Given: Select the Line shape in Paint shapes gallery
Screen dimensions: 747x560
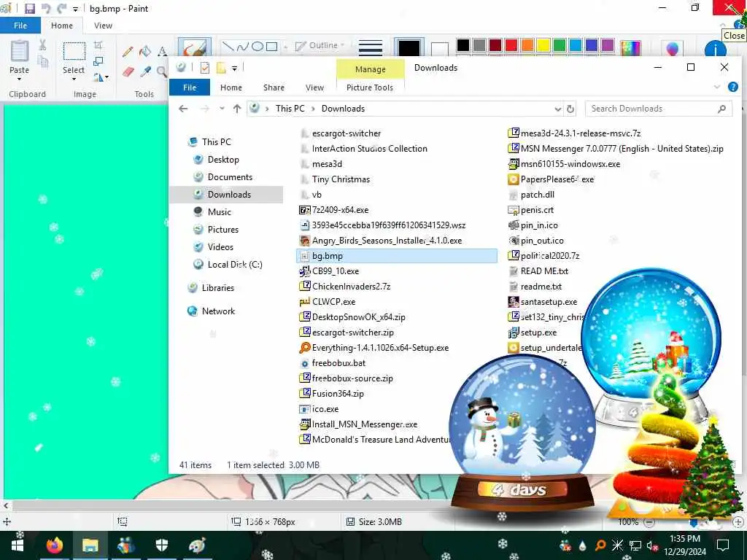Looking at the screenshot, I should (228, 46).
